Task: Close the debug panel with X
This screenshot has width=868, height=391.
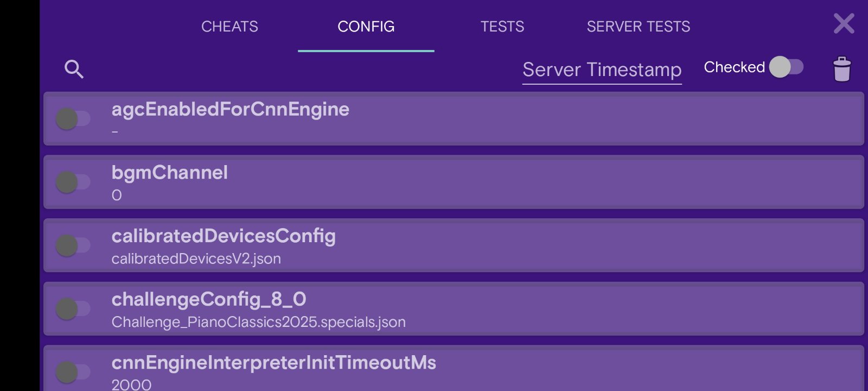Action: tap(844, 24)
